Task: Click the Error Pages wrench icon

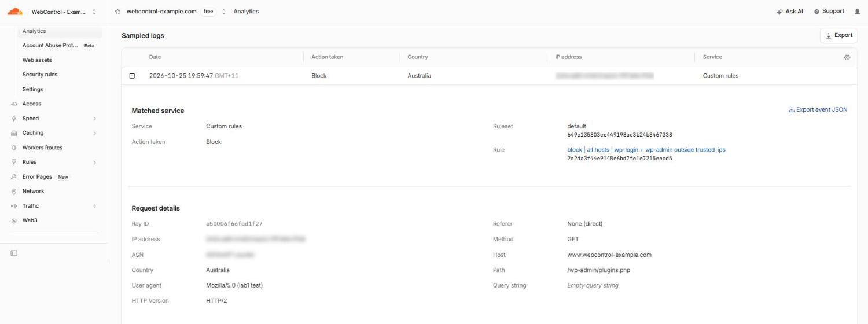Action: coord(14,177)
